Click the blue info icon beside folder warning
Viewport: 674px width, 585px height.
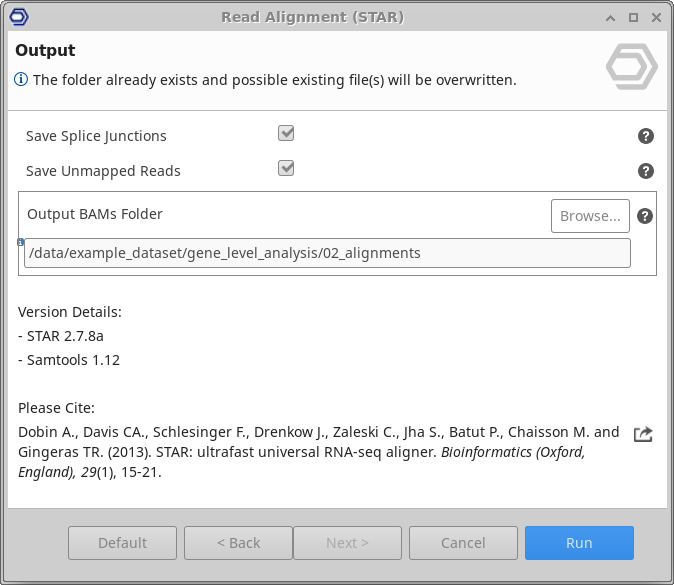click(21, 80)
